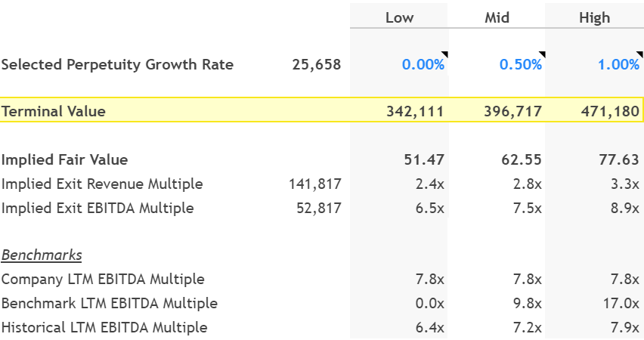Click the 141,817 exit revenue value
Viewport: 644px width, 340px height.
315,184
